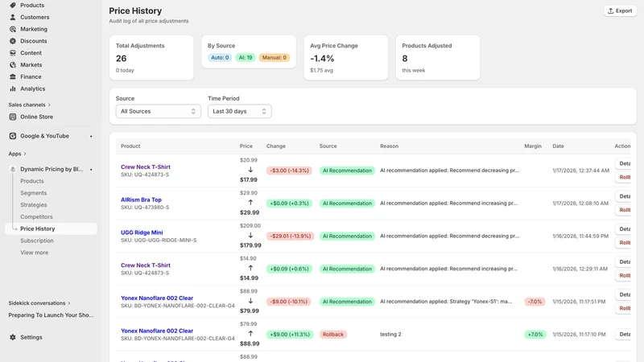Click the Change column header
This screenshot has width=644, height=362.
click(x=275, y=146)
